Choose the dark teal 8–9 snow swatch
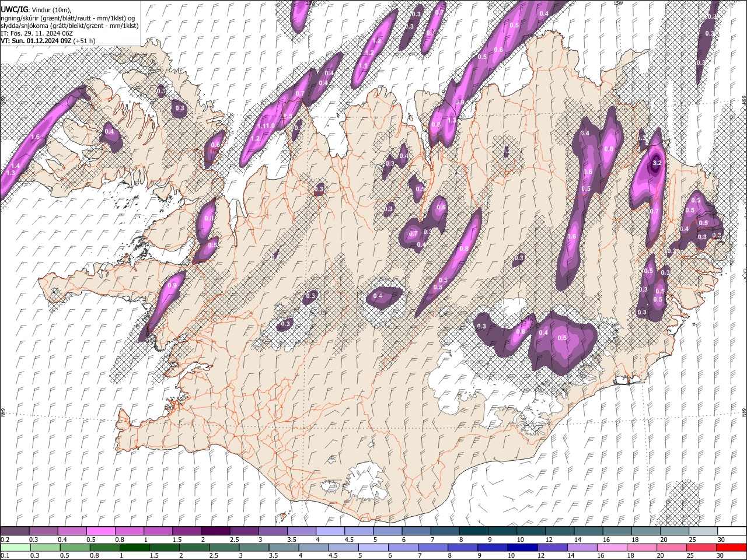Viewport: 747px width, 560px height. tap(474, 531)
